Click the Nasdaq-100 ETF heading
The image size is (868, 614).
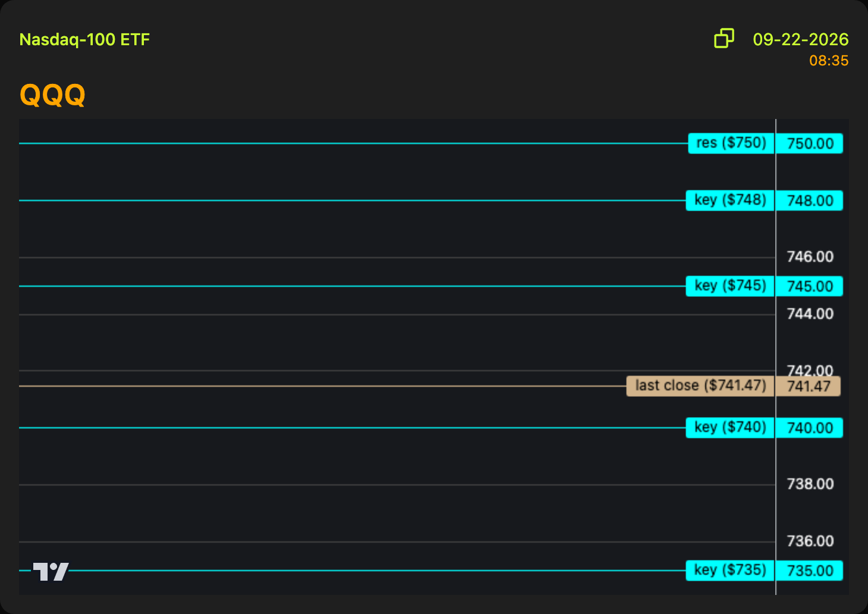pyautogui.click(x=84, y=40)
